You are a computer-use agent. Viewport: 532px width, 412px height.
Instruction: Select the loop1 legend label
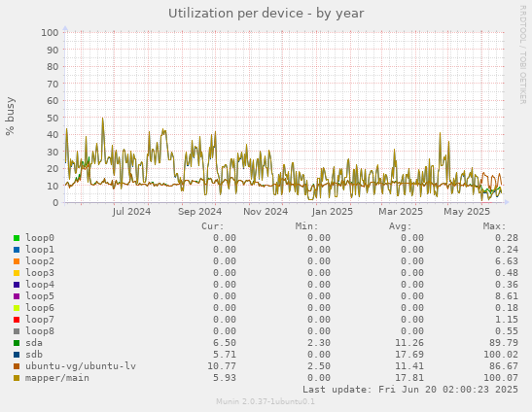(x=40, y=250)
